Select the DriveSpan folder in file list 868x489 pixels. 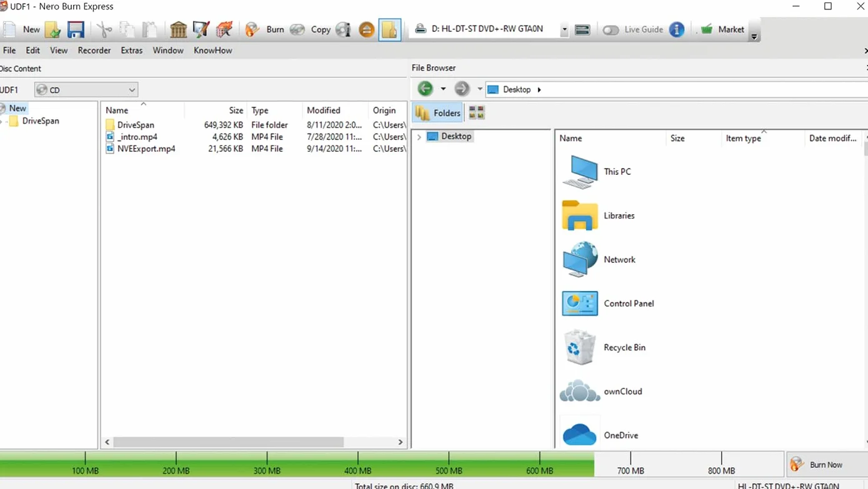pos(136,125)
